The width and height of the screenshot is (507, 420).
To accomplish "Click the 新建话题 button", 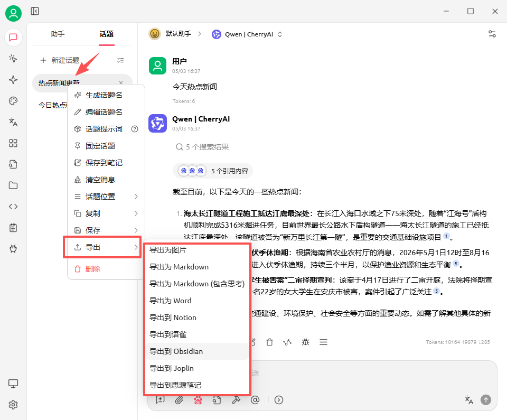I will (60, 60).
